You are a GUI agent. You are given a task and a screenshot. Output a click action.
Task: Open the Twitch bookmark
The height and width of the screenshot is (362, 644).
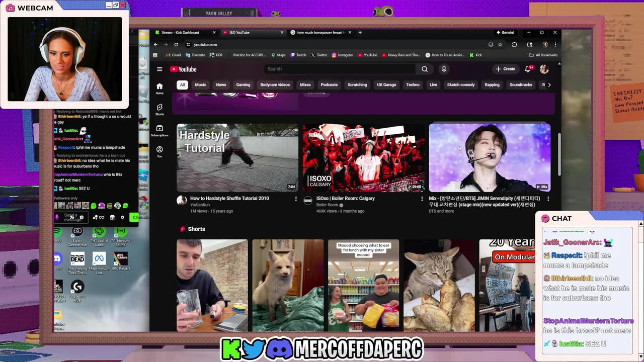point(298,55)
